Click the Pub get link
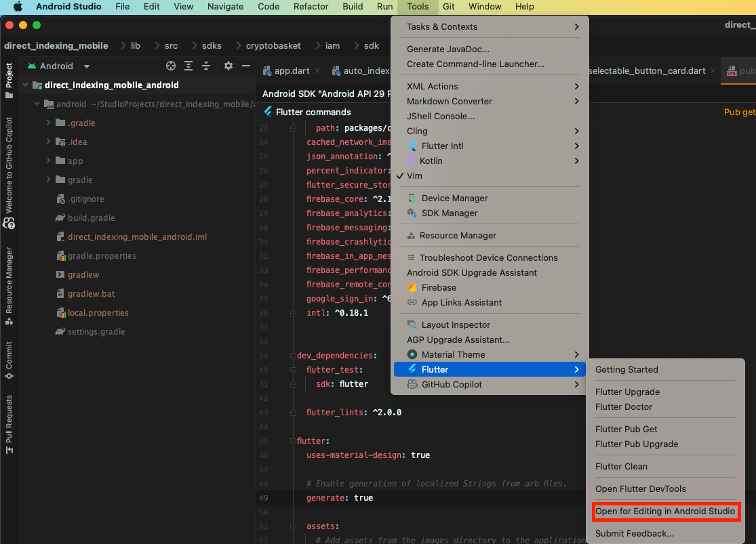The height and width of the screenshot is (544, 756). pos(740,112)
